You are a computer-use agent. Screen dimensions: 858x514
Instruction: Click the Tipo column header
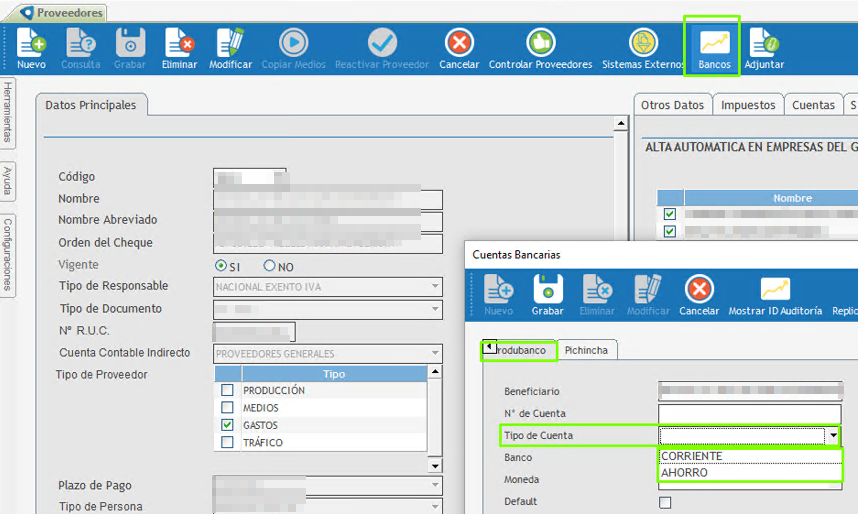click(x=334, y=374)
